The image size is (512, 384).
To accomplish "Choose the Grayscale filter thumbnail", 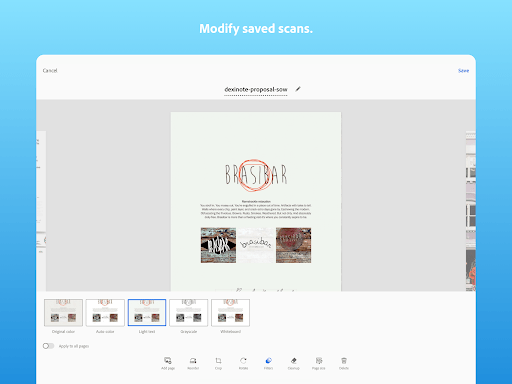I will pyautogui.click(x=189, y=313).
